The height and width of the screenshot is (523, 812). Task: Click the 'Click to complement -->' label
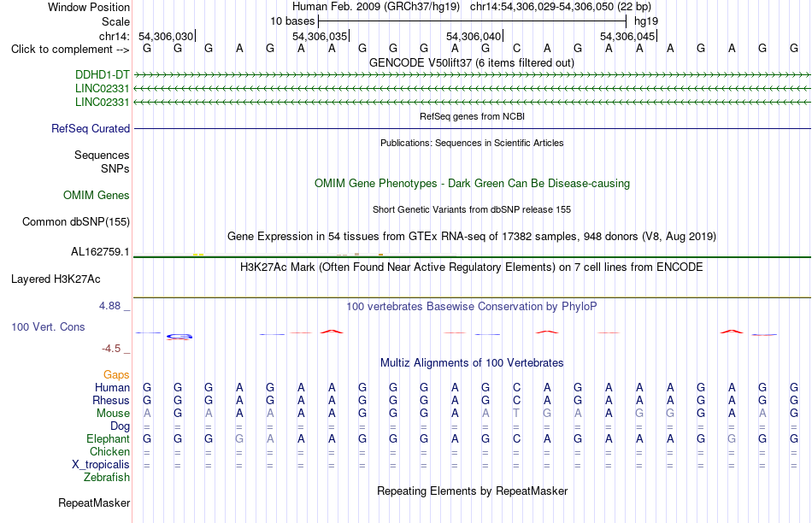coord(70,50)
